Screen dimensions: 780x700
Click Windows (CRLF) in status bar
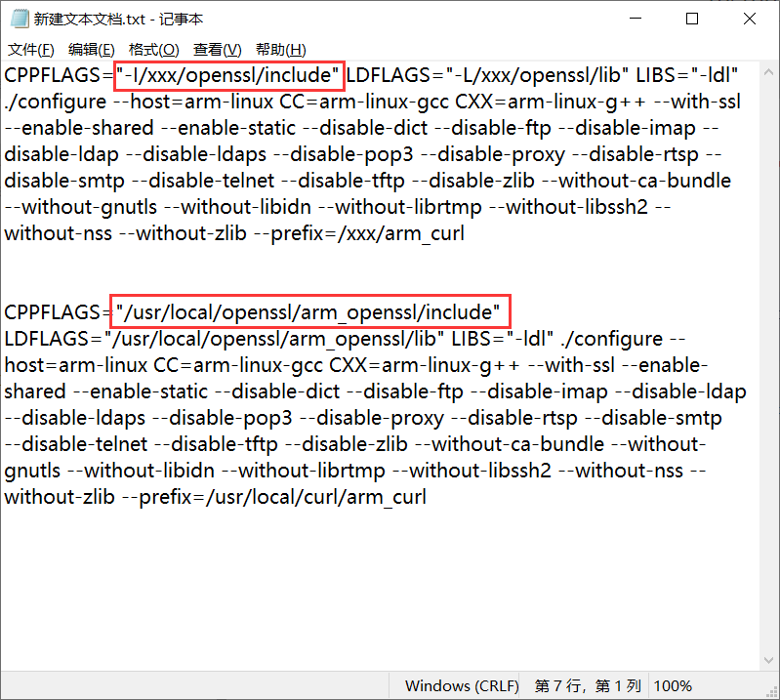(462, 686)
